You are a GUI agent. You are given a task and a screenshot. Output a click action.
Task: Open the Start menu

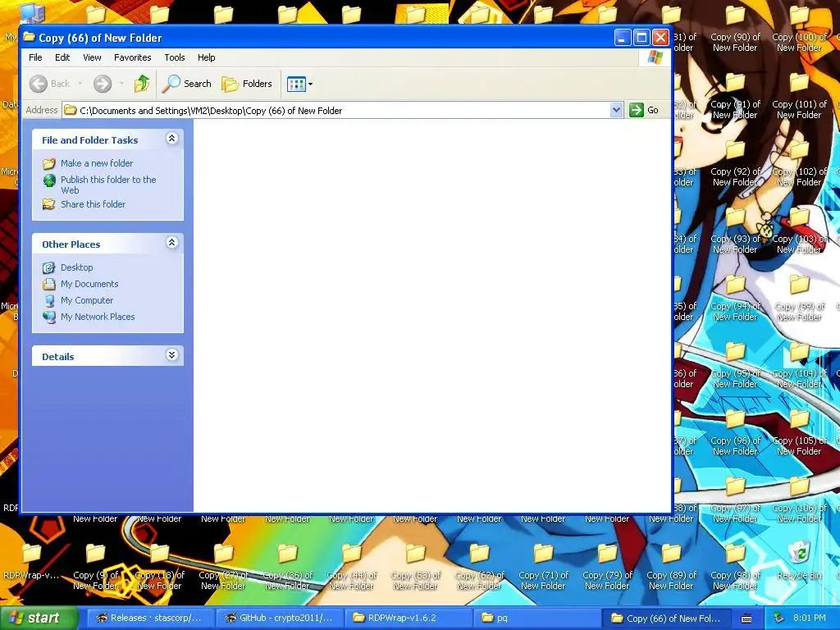[x=38, y=619]
